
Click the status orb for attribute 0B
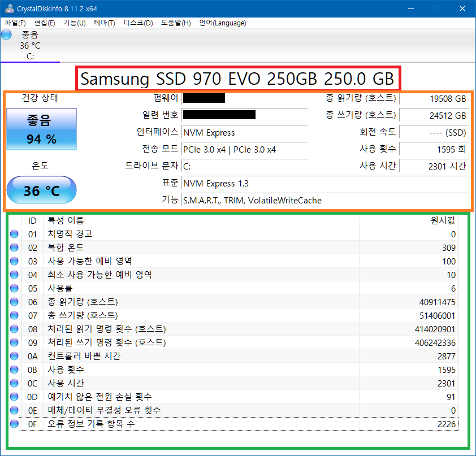14,370
